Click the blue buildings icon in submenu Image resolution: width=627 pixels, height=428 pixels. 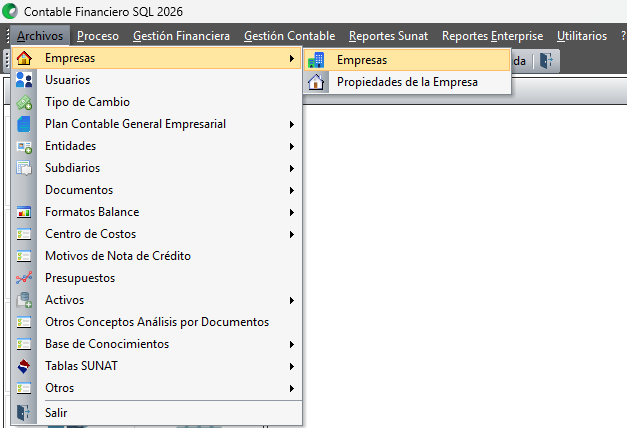coord(316,60)
